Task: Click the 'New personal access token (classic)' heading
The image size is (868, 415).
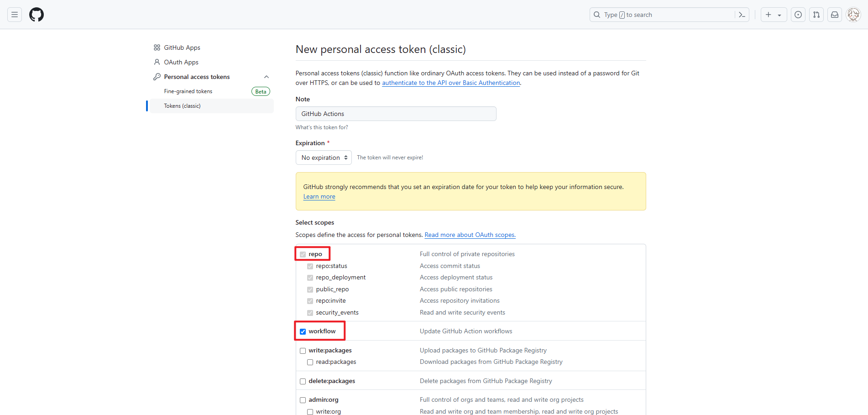Action: pyautogui.click(x=381, y=49)
